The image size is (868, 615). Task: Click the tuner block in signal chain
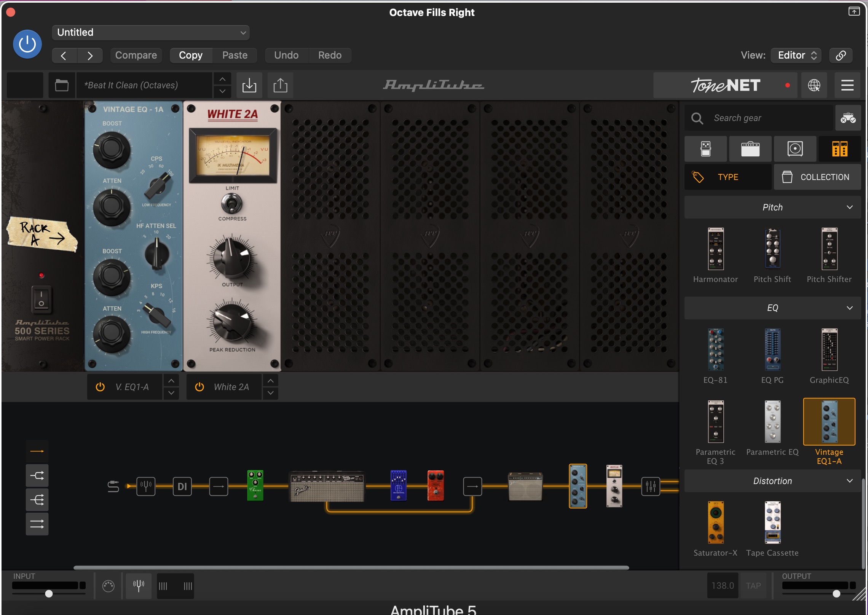(146, 486)
